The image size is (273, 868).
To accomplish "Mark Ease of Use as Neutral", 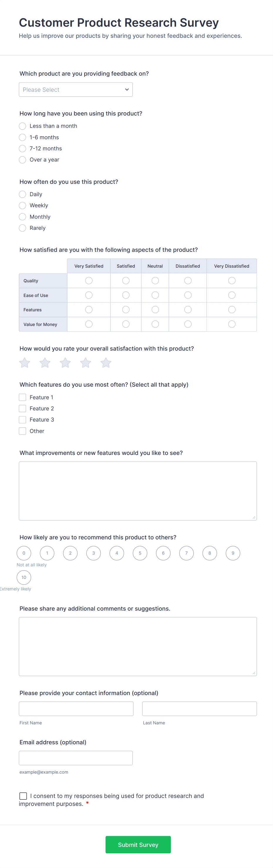I will coord(155,295).
